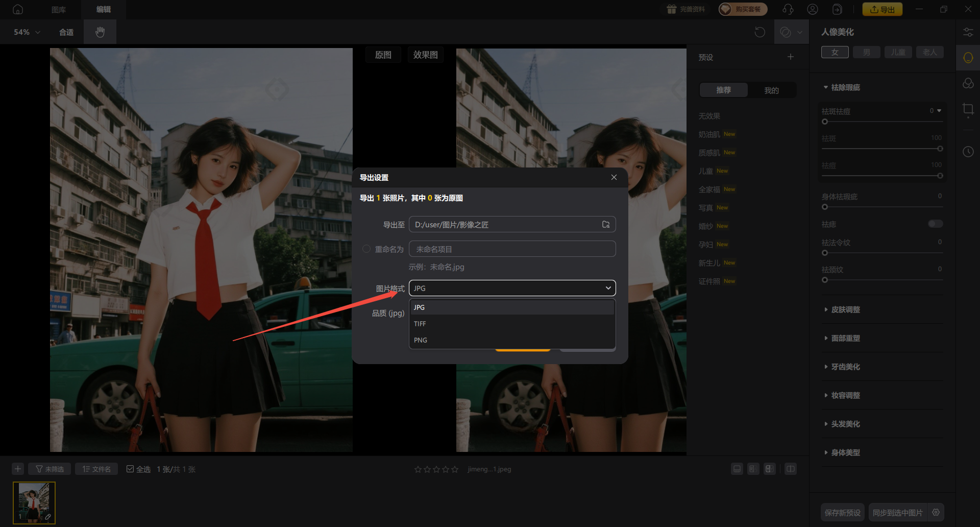Click the body blemish removal slider

882,207
